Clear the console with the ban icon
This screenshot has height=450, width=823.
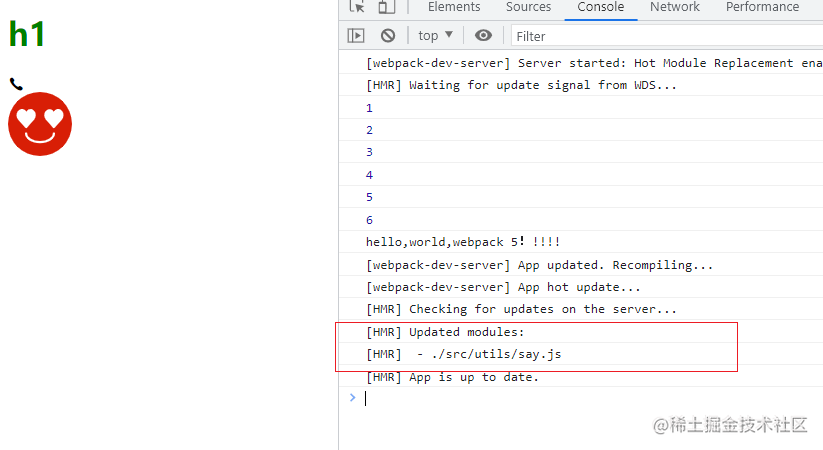[388, 36]
